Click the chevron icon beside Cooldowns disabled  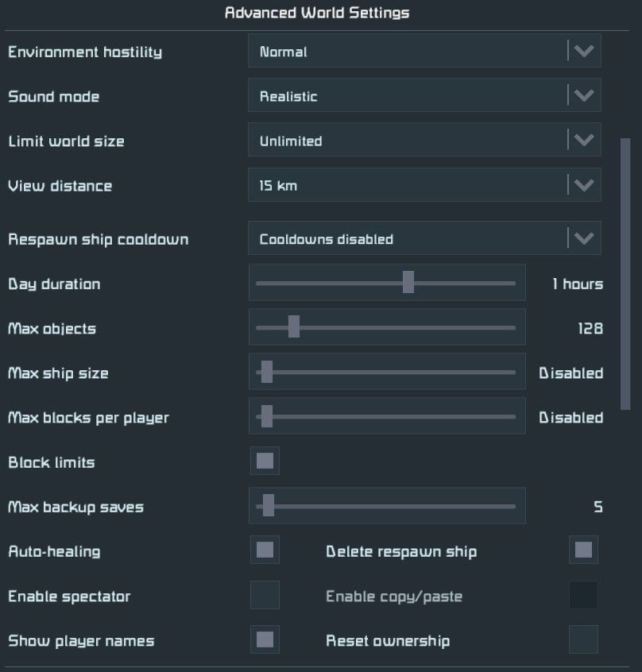point(584,238)
